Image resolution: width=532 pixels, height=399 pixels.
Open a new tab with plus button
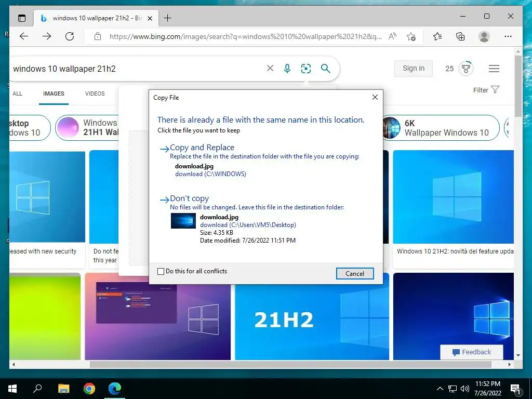pyautogui.click(x=168, y=18)
